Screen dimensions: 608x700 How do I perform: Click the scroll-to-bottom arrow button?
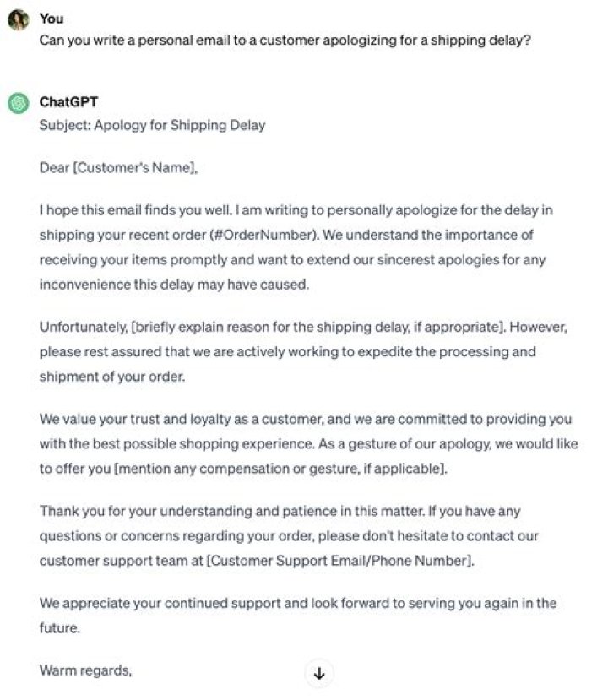click(318, 673)
